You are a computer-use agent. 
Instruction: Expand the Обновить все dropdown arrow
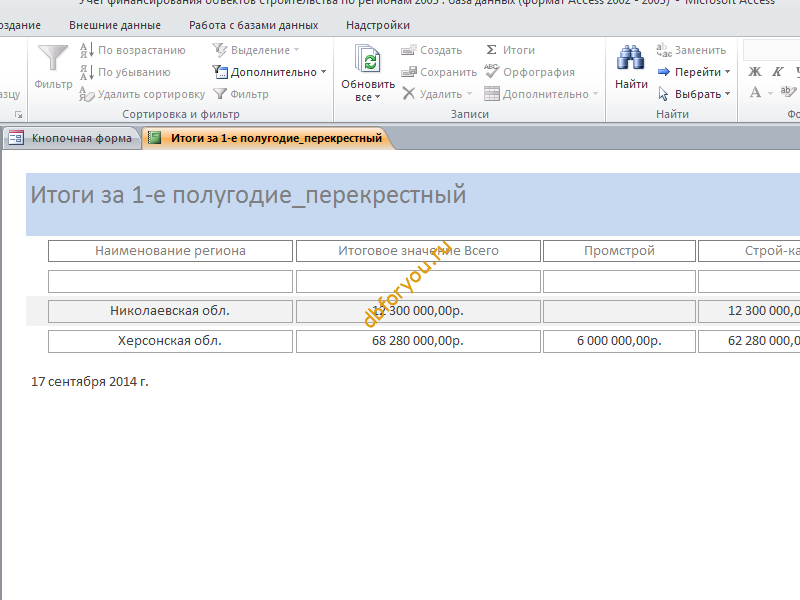tap(378, 97)
